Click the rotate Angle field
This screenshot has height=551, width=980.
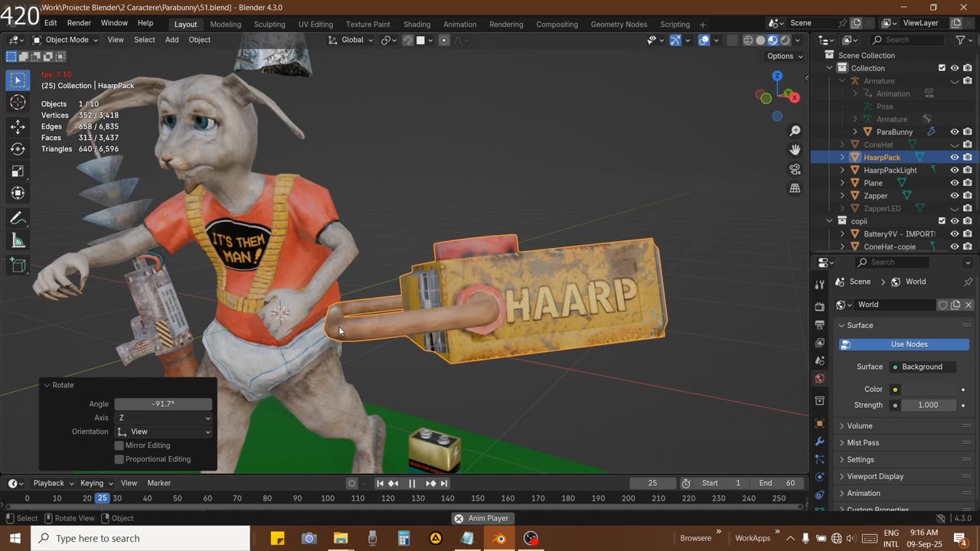163,404
